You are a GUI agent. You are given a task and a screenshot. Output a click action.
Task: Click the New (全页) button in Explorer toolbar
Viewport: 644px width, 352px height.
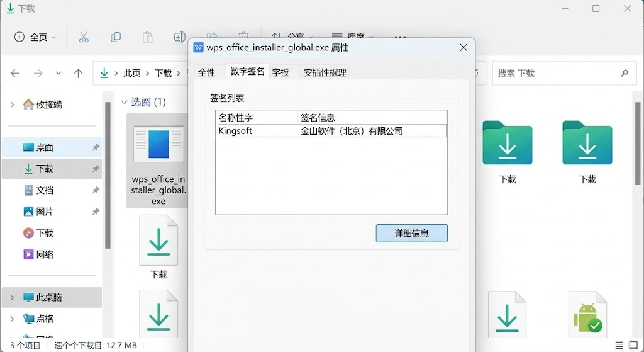click(x=35, y=37)
